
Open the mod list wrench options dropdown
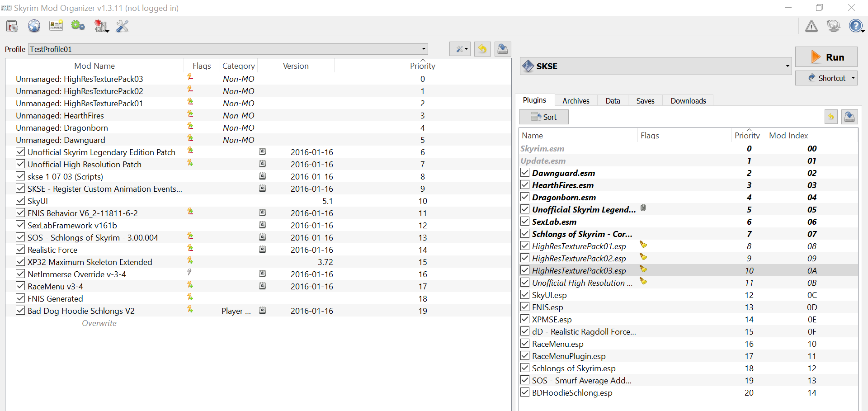click(460, 49)
